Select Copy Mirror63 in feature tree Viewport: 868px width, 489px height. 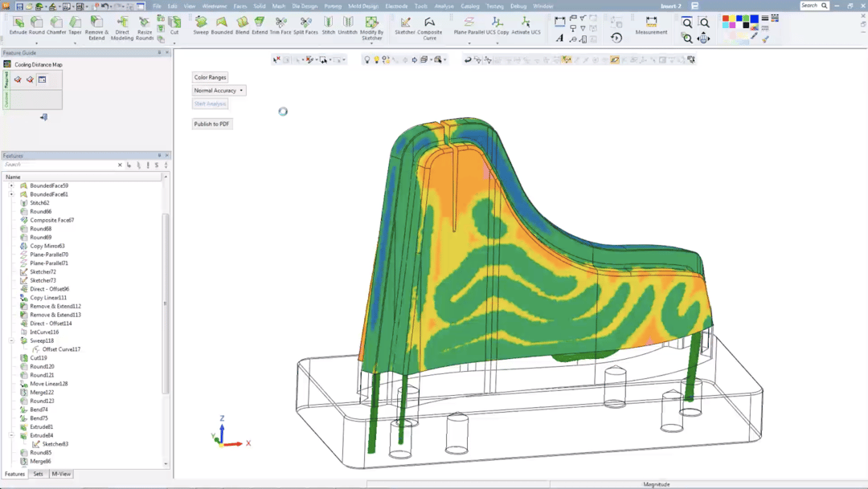tap(47, 246)
